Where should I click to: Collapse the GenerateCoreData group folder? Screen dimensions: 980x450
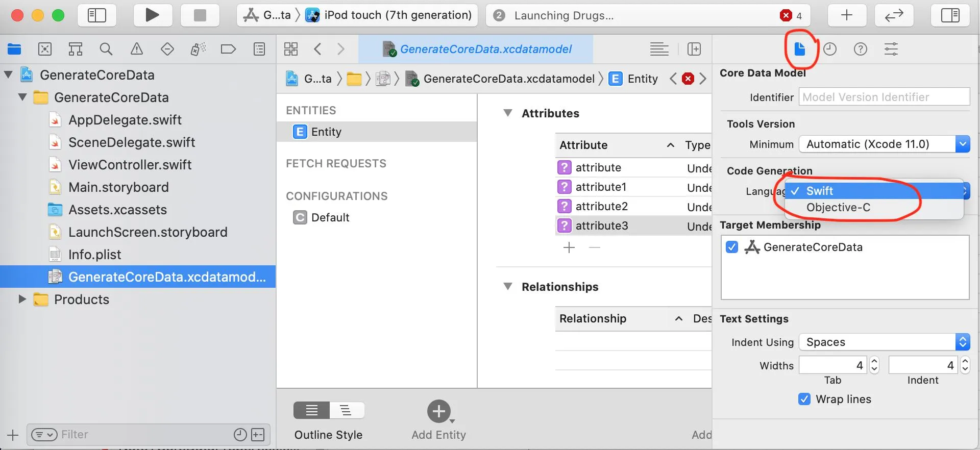(x=22, y=97)
